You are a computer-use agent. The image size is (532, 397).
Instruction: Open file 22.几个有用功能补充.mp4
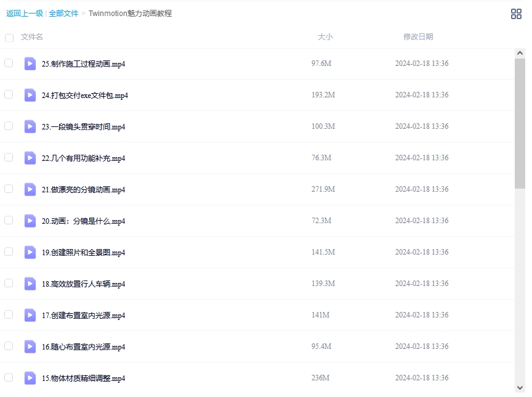tap(84, 158)
